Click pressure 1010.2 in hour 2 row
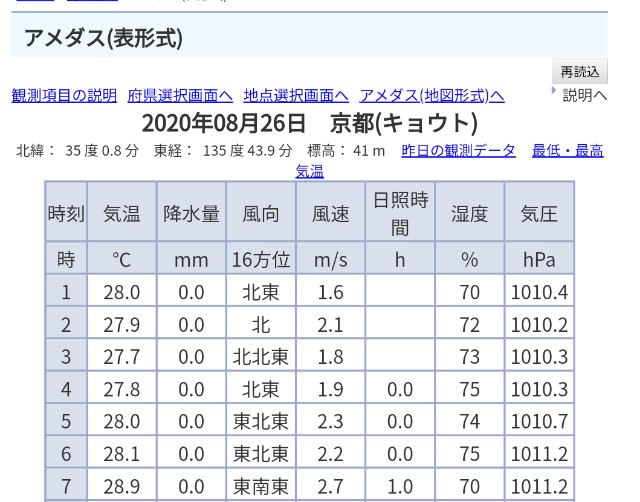This screenshot has width=640, height=502. point(539,323)
